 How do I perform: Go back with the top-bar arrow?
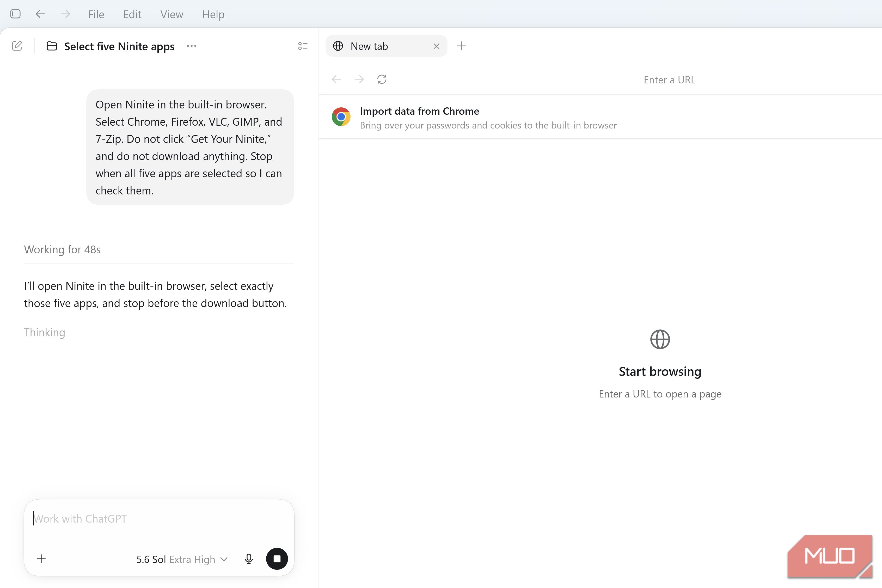[x=40, y=14]
